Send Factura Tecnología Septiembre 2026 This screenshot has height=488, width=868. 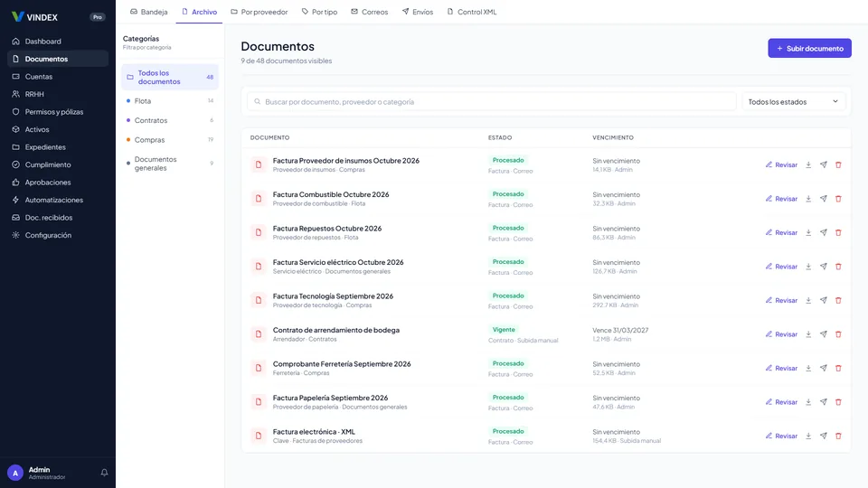pyautogui.click(x=823, y=300)
